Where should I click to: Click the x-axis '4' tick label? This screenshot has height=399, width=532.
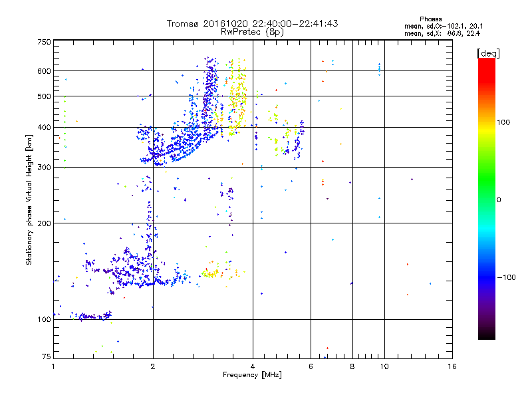coord(253,366)
